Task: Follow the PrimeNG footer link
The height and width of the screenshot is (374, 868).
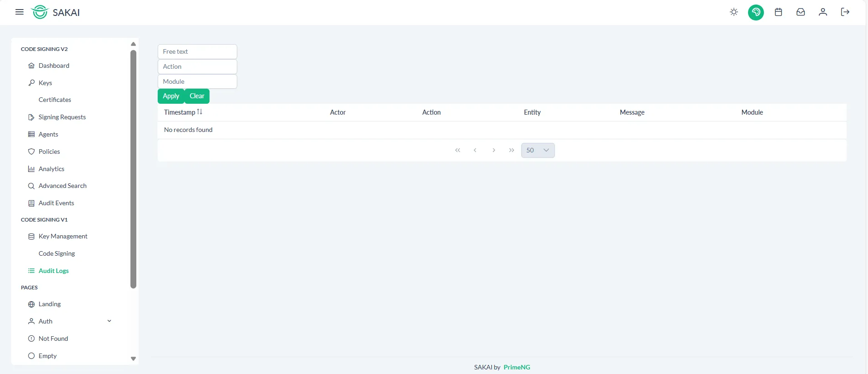Action: click(517, 367)
